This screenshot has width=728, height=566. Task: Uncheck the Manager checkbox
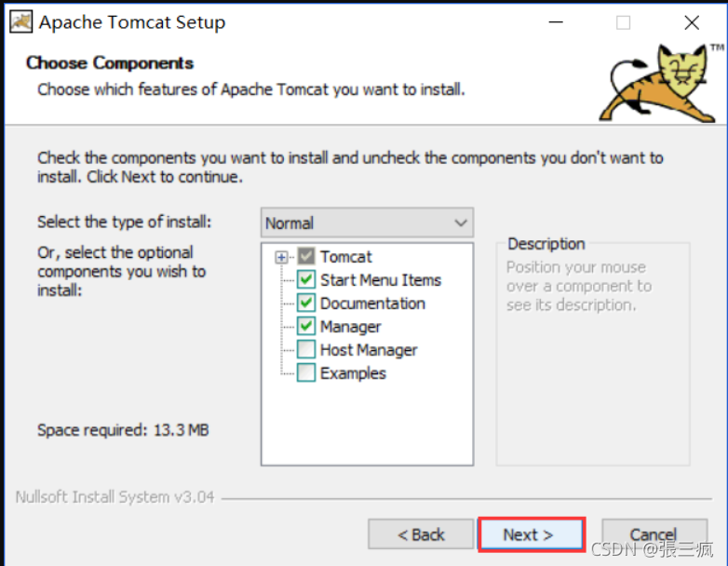tap(306, 326)
